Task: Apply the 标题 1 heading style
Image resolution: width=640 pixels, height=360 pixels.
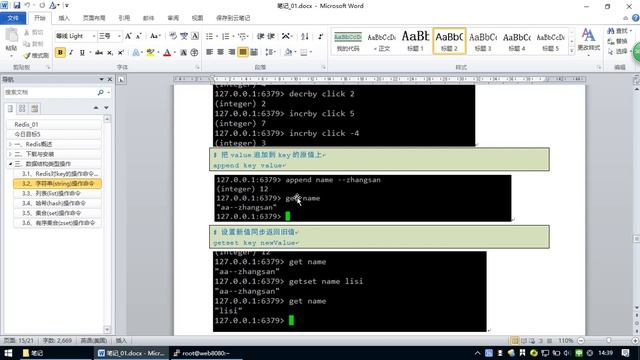Action: (415, 41)
